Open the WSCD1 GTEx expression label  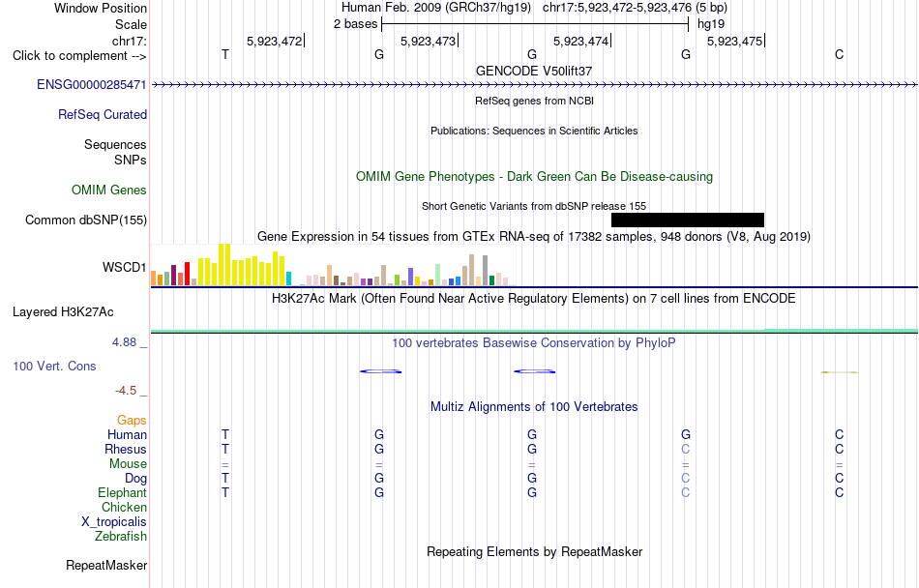pyautogui.click(x=124, y=268)
